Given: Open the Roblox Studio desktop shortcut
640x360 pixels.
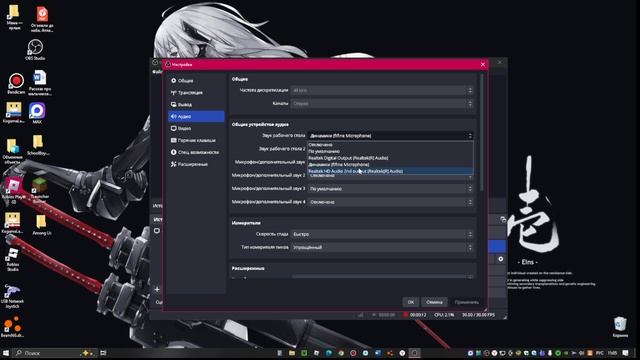Looking at the screenshot, I should click(13, 259).
